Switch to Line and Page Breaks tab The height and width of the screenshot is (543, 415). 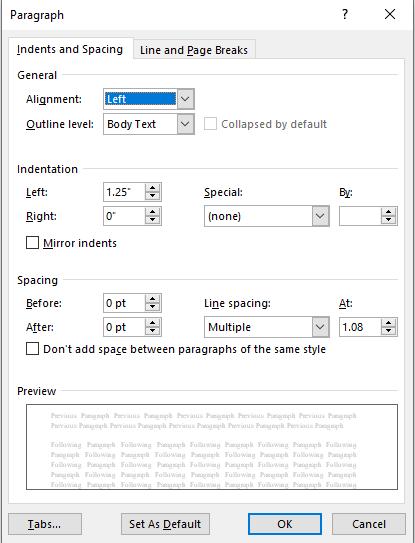click(x=194, y=50)
